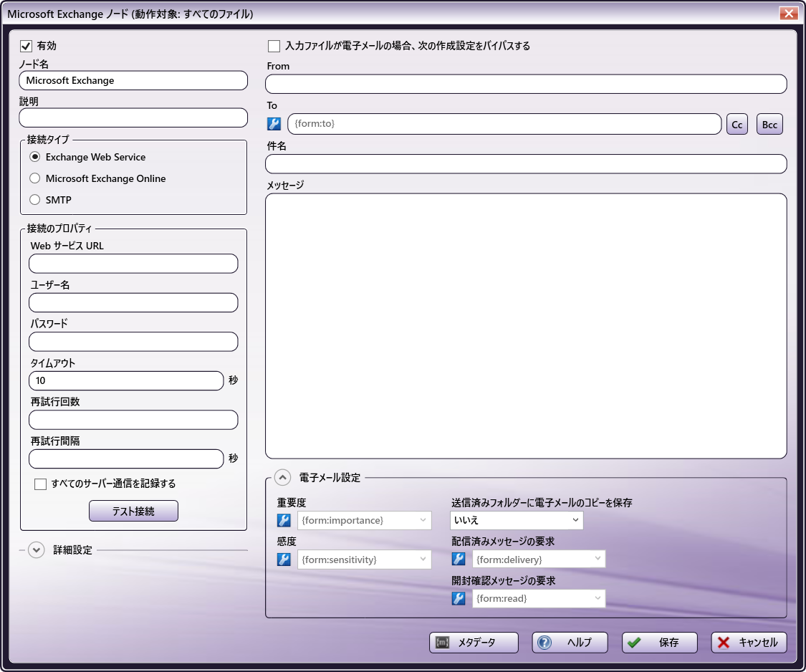Screen dimensions: 806x672
Task: Click the Bcc button
Action: 769,125
